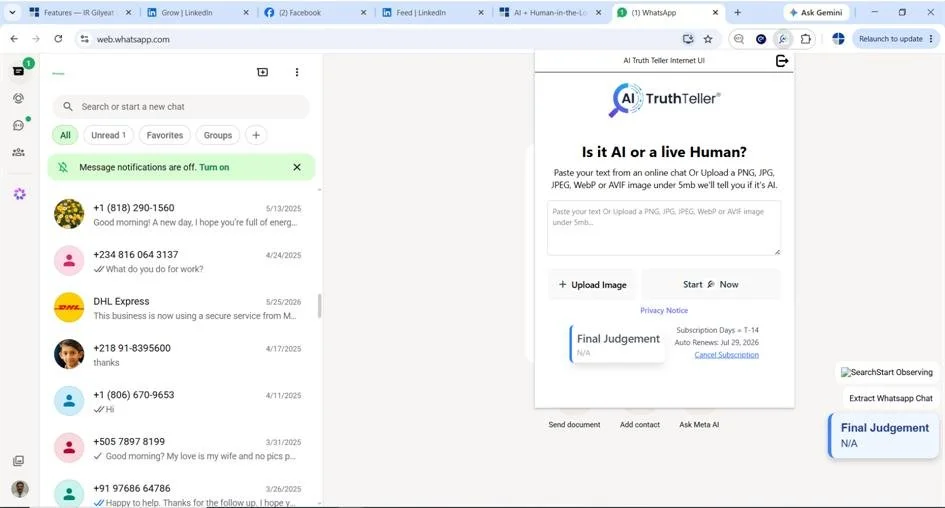Click Relaunch to update button

pos(896,39)
